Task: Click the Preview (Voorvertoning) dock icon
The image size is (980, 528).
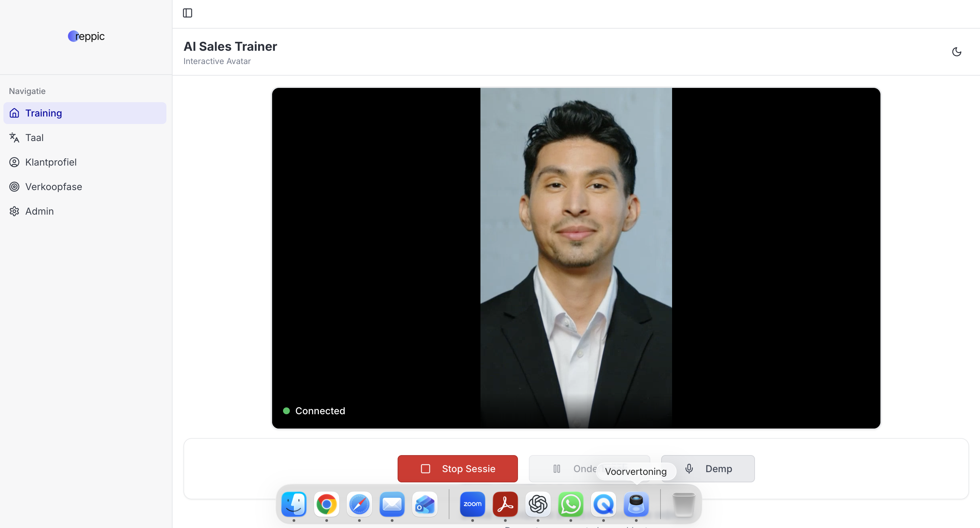Action: point(636,504)
